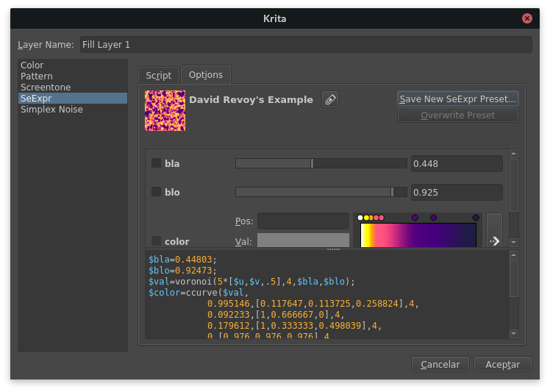The height and width of the screenshot is (392, 550).
Task: Click the bla value slider
Action: click(321, 163)
